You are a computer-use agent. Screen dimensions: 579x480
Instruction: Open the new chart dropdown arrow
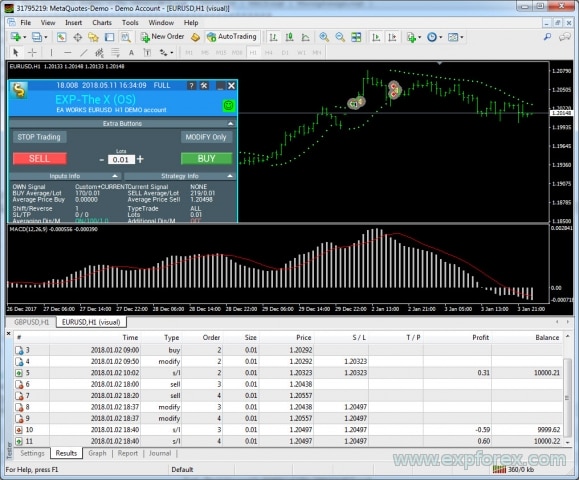click(x=25, y=37)
